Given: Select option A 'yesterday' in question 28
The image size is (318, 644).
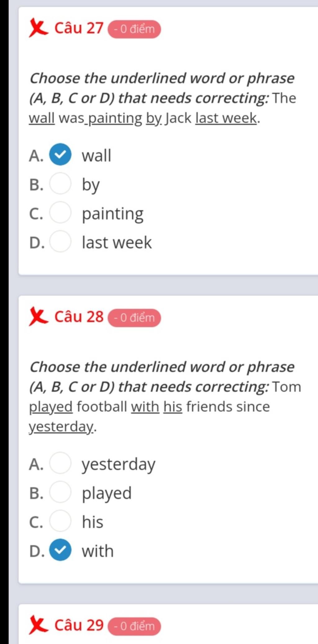Looking at the screenshot, I should [60, 463].
